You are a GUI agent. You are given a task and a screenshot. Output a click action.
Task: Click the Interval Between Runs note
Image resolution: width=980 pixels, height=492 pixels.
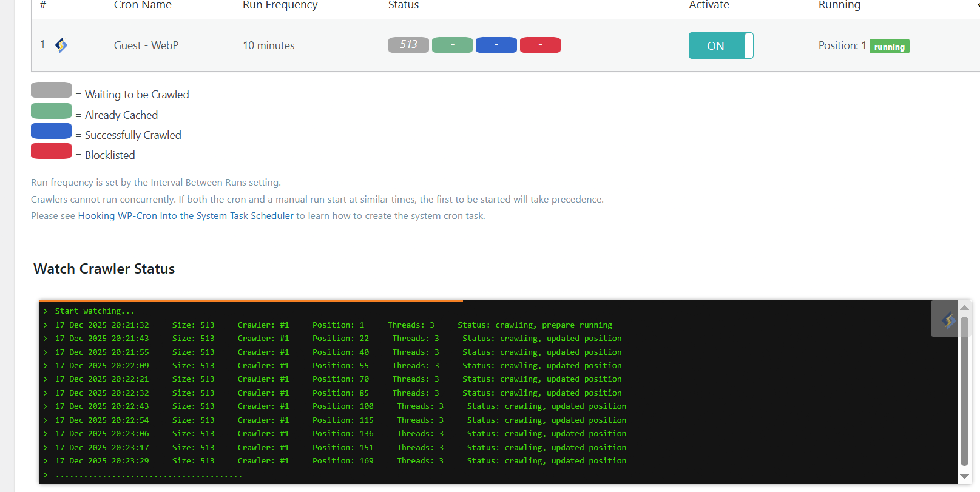[156, 183]
